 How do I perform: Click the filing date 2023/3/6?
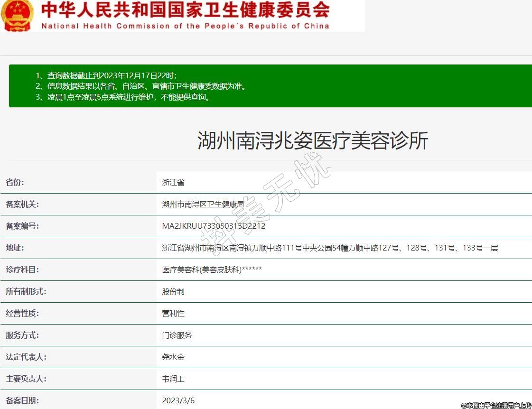coord(178,400)
